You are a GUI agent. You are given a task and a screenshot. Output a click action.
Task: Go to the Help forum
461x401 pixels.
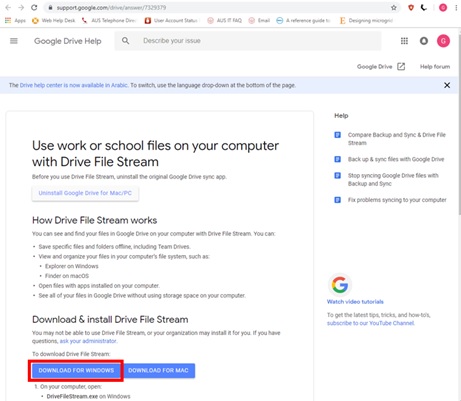435,67
